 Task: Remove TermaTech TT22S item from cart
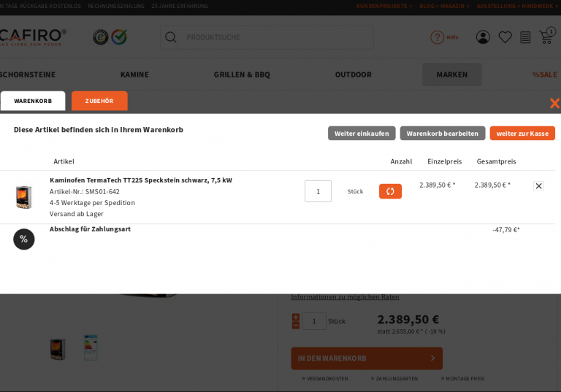point(538,186)
